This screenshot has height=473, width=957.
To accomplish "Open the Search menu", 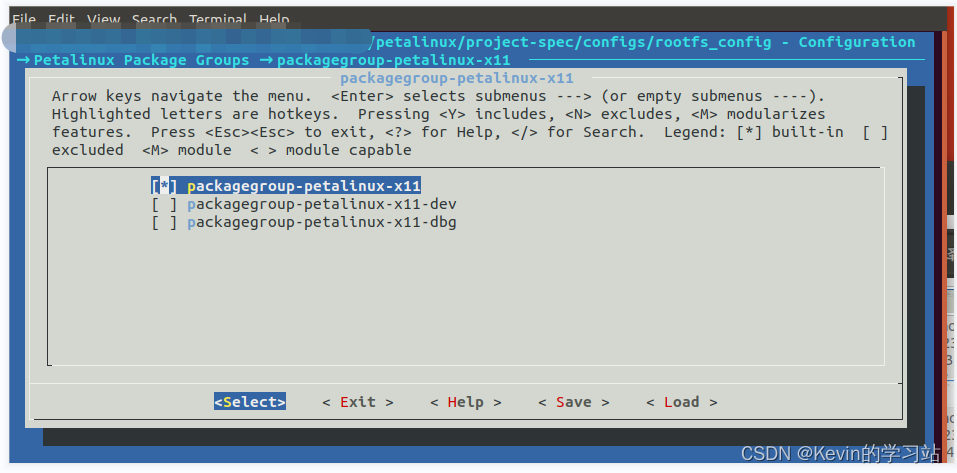I will (x=154, y=19).
